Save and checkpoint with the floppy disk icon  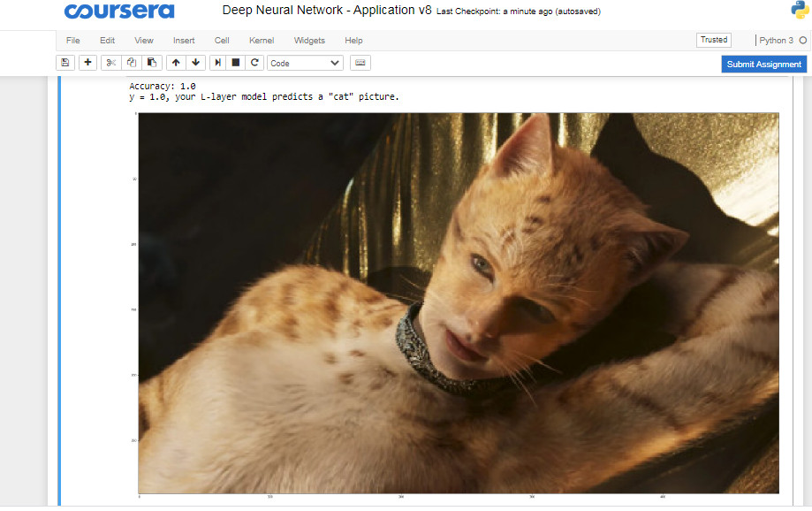[x=65, y=63]
